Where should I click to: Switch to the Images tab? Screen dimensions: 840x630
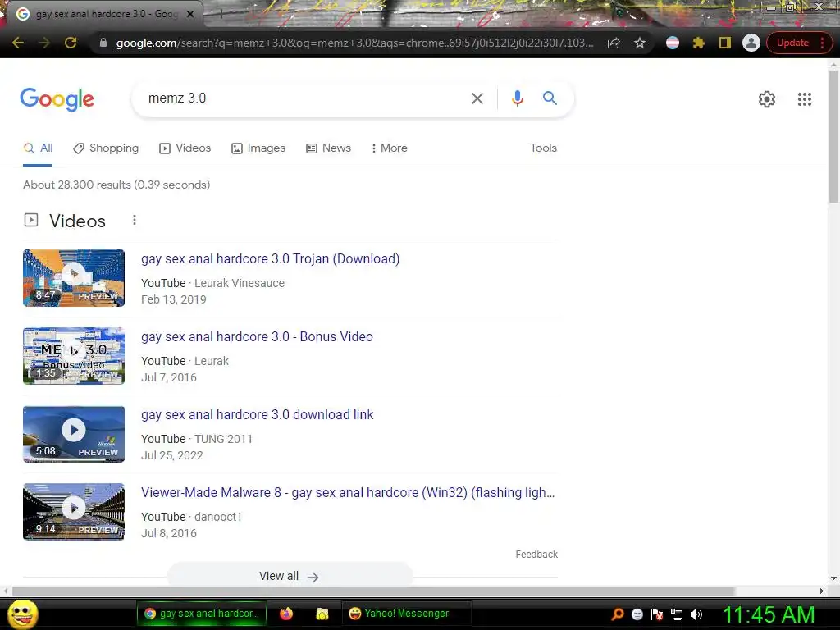coord(258,148)
